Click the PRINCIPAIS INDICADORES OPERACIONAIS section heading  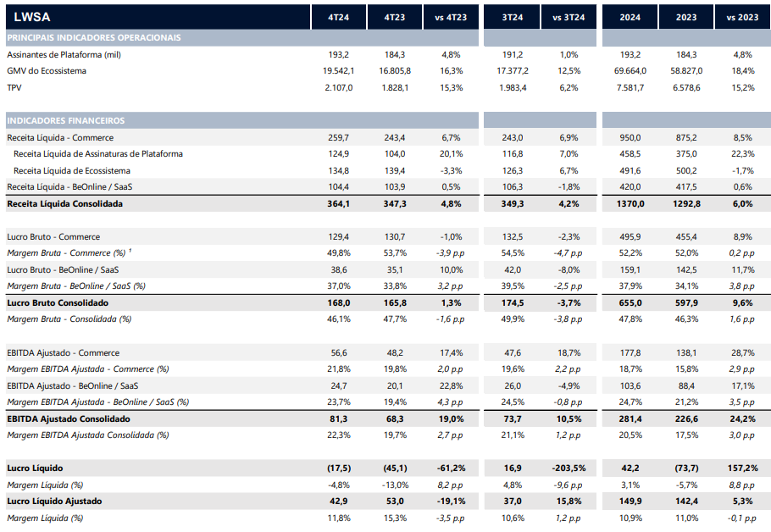point(94,38)
